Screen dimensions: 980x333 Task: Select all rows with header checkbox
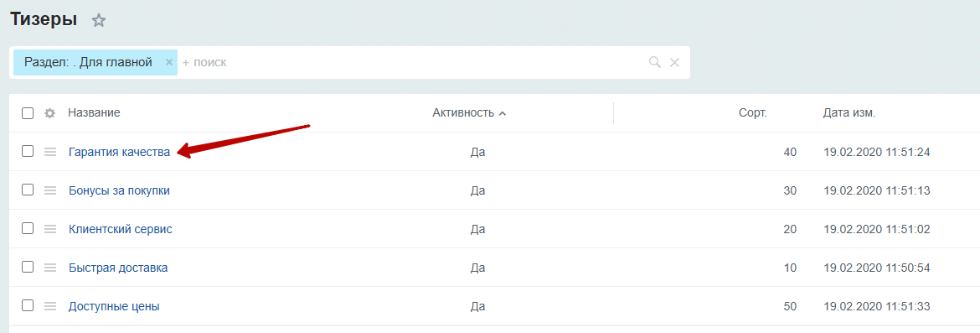click(28, 113)
